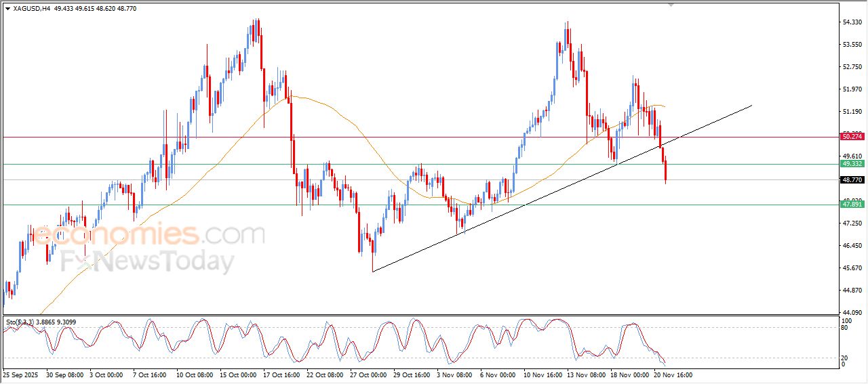Click the 27 Oct 00:00 time label

(x=368, y=374)
